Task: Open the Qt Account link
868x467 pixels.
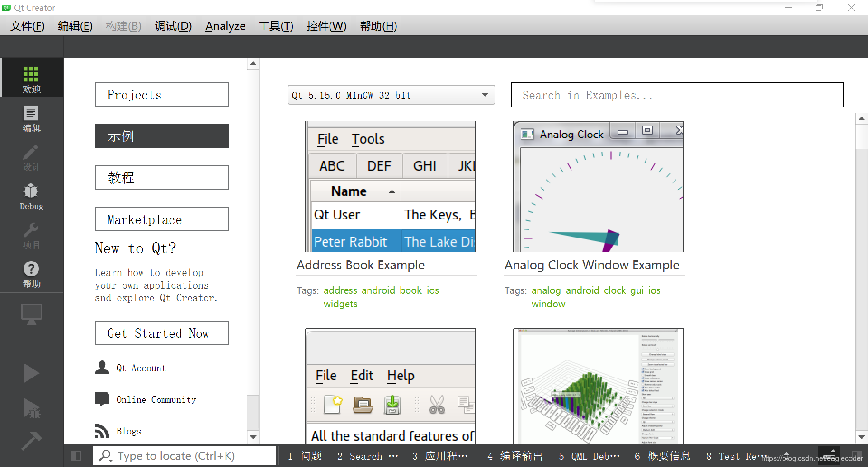Action: tap(141, 368)
